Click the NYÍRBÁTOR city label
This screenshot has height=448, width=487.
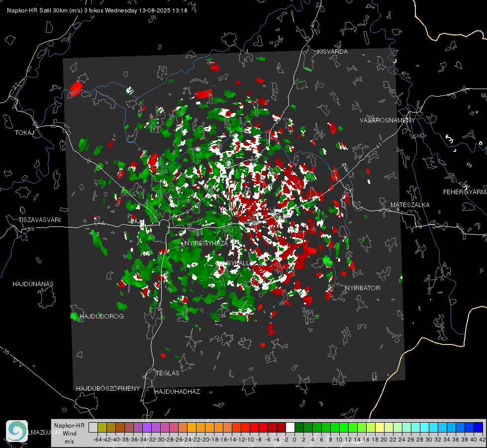coord(363,288)
